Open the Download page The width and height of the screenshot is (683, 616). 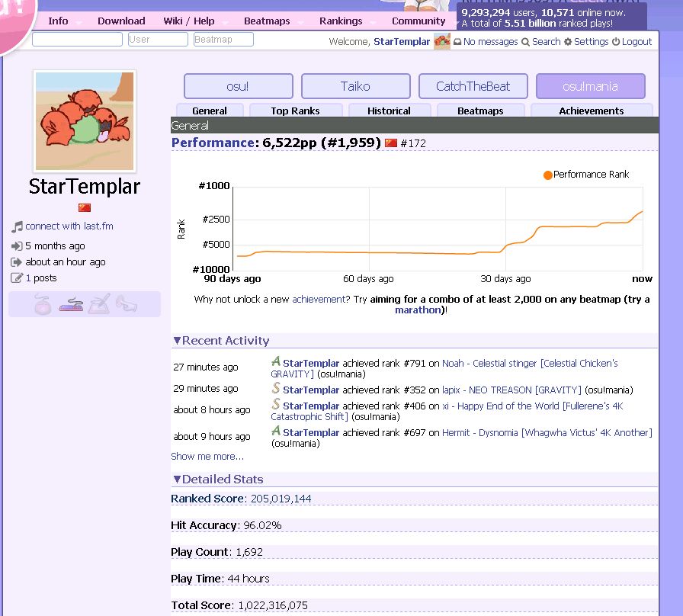[x=121, y=21]
